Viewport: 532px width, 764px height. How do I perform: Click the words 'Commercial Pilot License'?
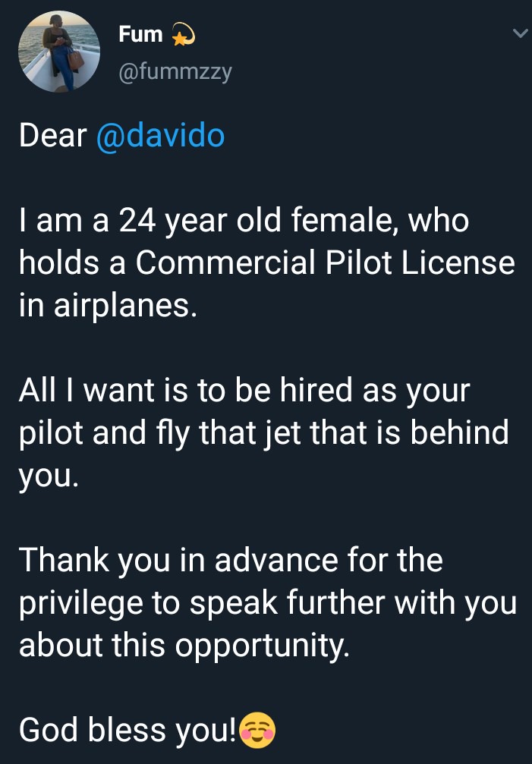325,263
